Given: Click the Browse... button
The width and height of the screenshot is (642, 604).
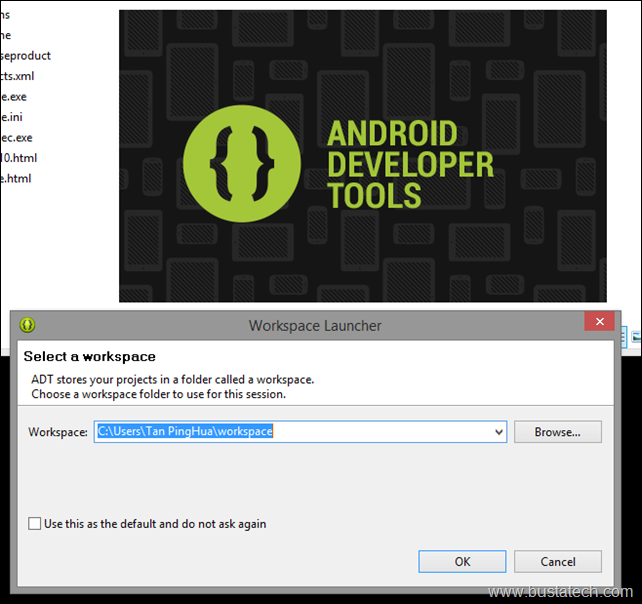Looking at the screenshot, I should point(558,432).
